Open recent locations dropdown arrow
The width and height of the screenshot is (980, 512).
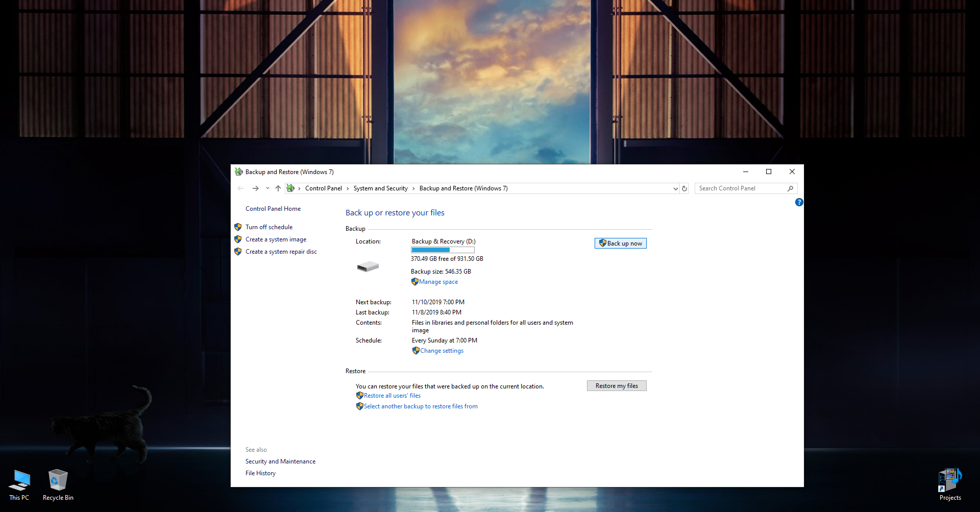(x=267, y=188)
